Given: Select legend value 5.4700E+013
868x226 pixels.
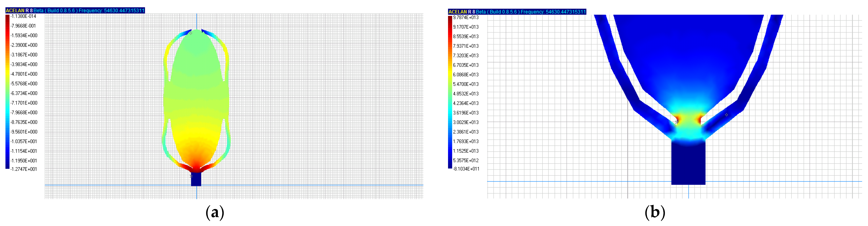Looking at the screenshot, I should coord(466,84).
